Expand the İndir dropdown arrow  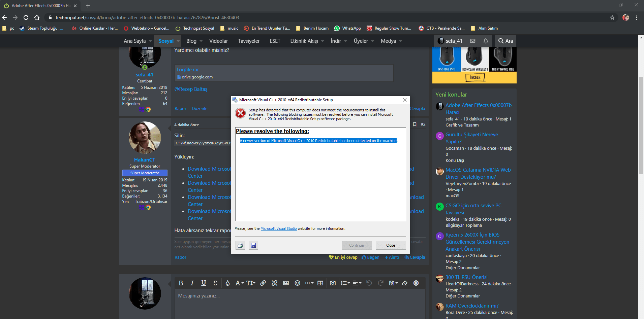click(345, 41)
